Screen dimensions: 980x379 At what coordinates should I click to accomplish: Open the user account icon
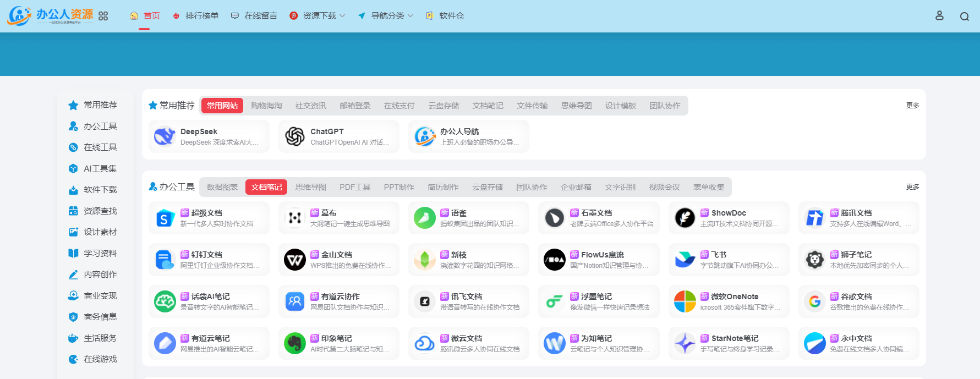[939, 16]
